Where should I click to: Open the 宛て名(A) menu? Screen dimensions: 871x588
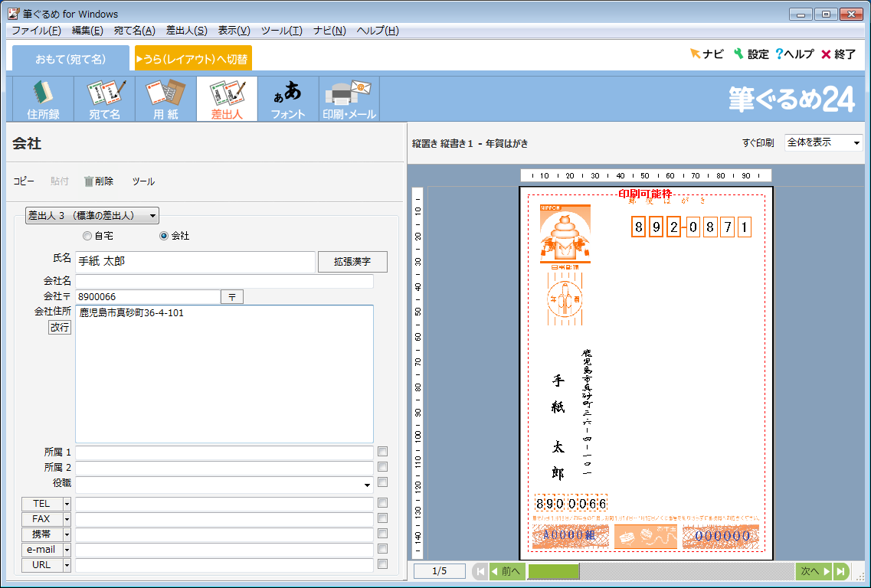coord(134,31)
